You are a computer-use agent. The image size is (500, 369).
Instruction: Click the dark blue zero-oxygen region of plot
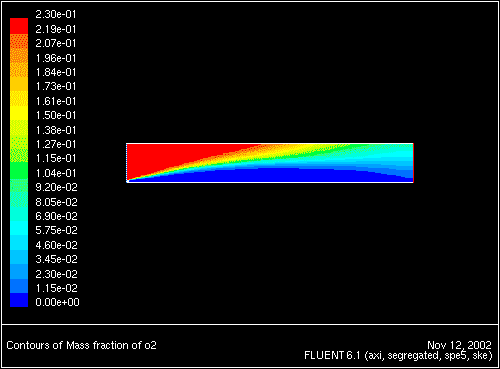tap(267, 176)
